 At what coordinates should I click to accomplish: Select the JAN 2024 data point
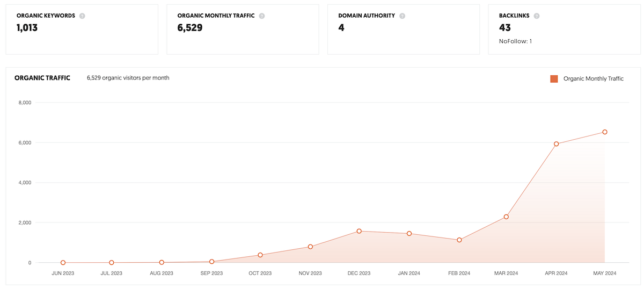coord(409,234)
